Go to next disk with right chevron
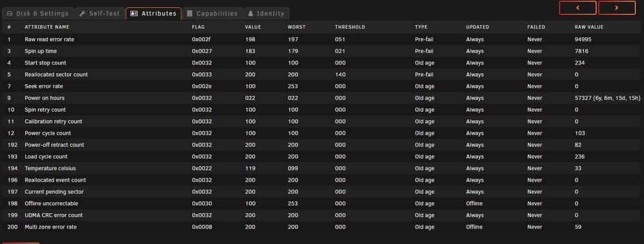 (x=617, y=8)
